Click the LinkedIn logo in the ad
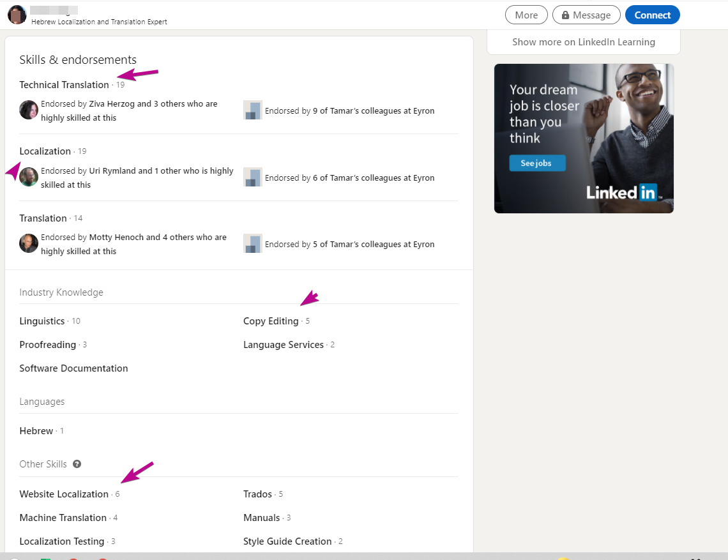 point(623,192)
